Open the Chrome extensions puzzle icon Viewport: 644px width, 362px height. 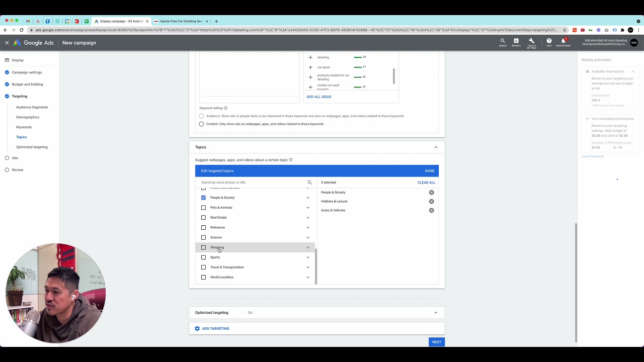pos(622,30)
